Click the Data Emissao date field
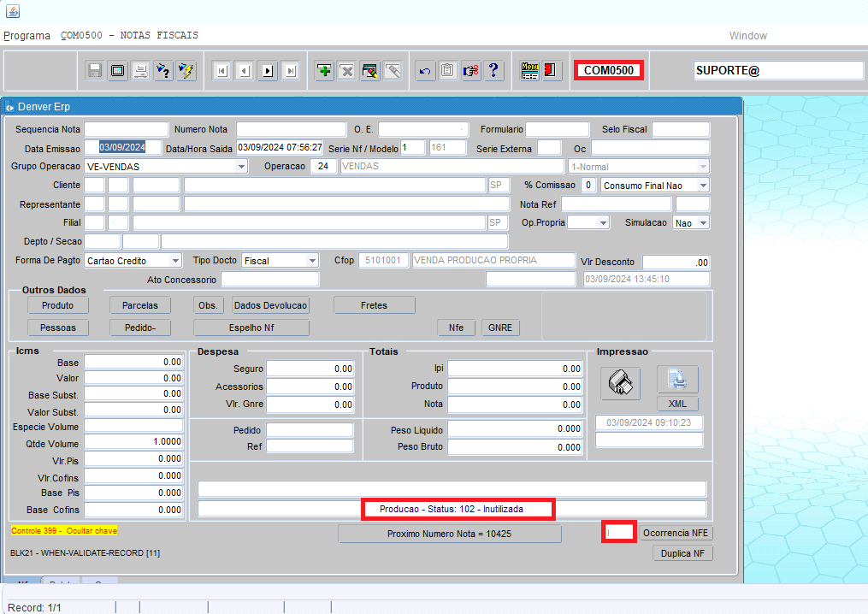868x614 pixels. tap(122, 147)
